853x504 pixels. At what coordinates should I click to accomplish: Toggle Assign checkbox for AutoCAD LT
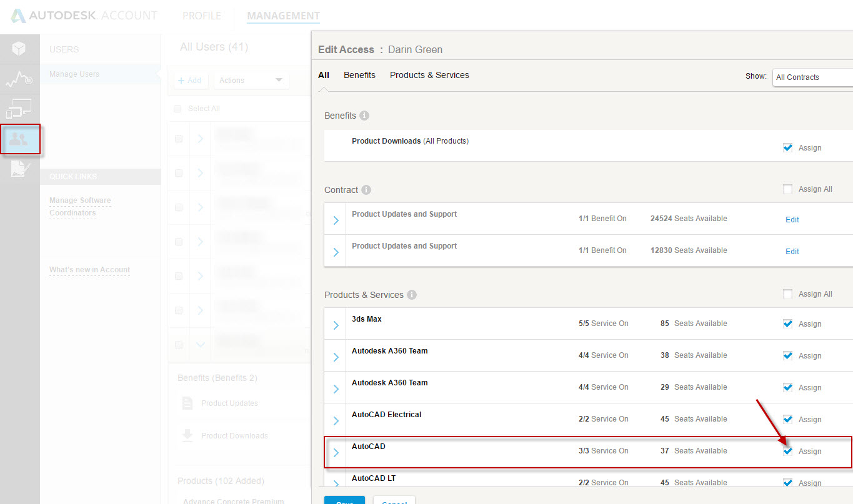pyautogui.click(x=787, y=483)
